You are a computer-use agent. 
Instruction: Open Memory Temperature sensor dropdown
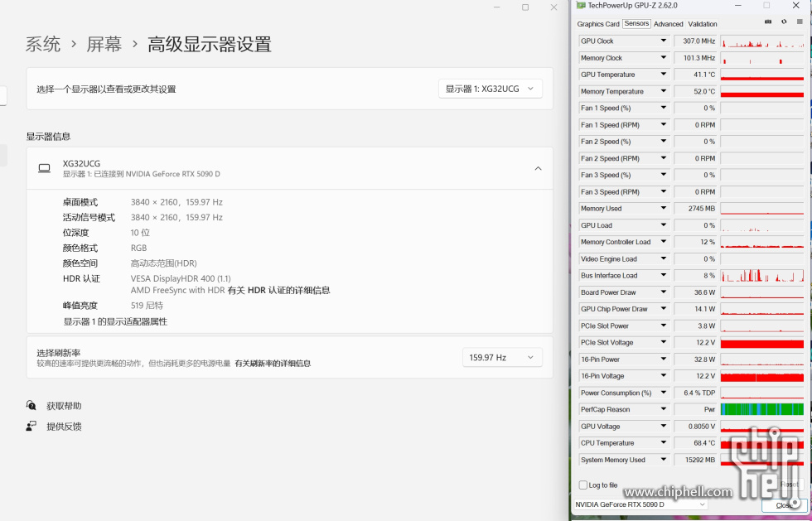(x=663, y=91)
